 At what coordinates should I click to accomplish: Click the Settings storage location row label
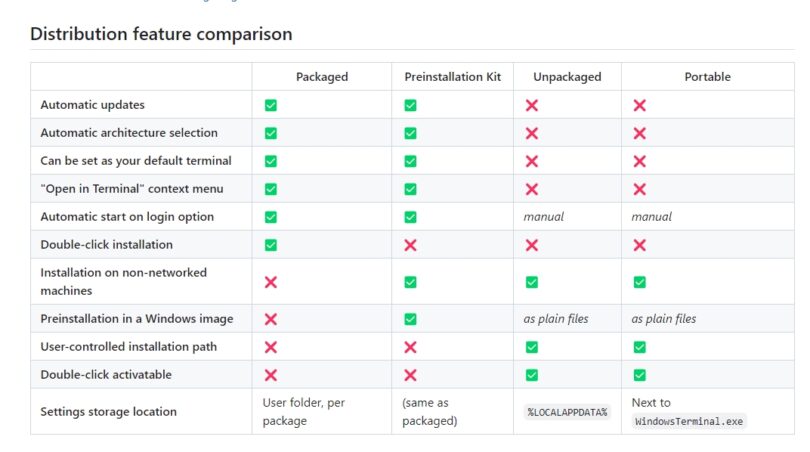pos(108,412)
